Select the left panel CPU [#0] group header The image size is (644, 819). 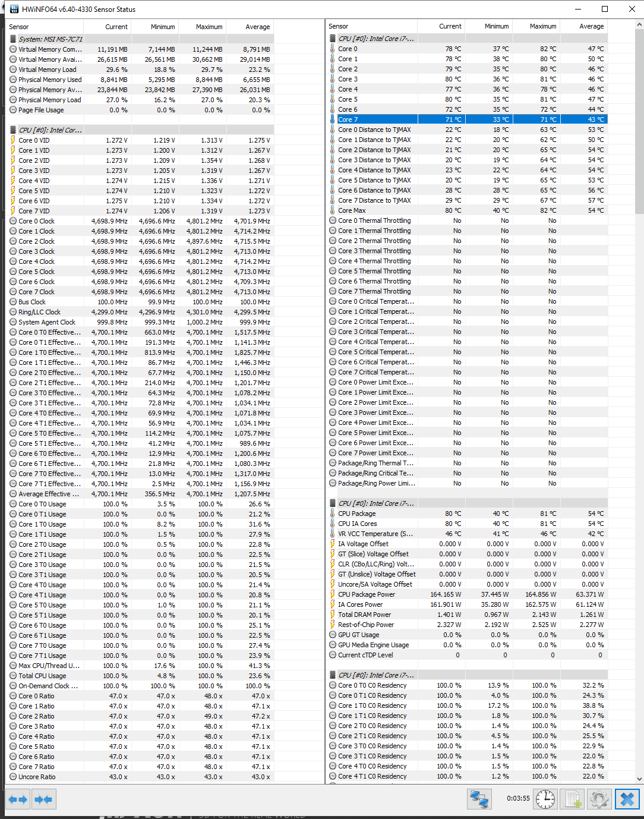coord(140,130)
